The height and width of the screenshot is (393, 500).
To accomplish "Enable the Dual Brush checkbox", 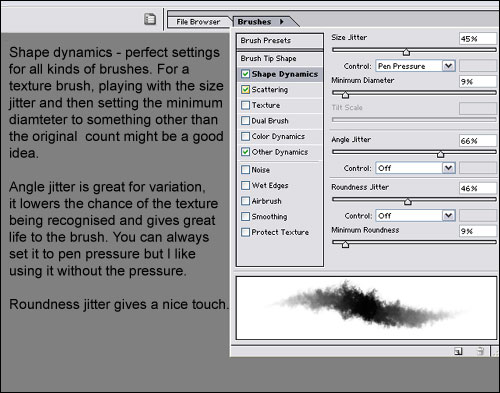I will [245, 121].
